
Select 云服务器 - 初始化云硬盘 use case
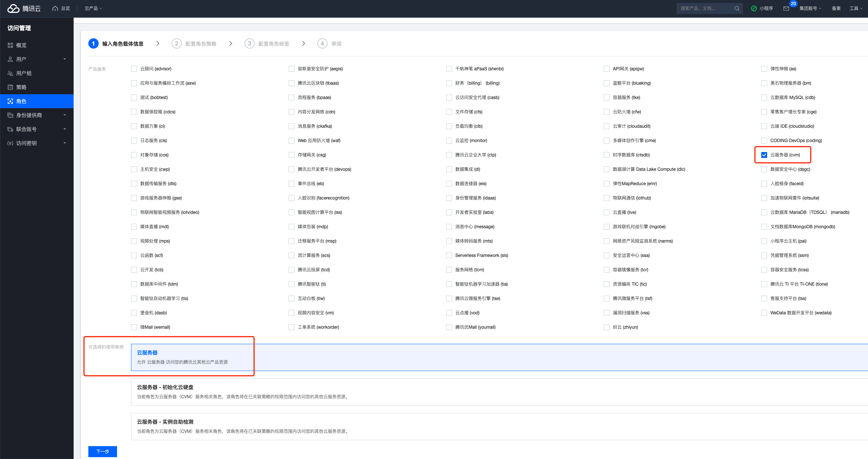point(500,392)
